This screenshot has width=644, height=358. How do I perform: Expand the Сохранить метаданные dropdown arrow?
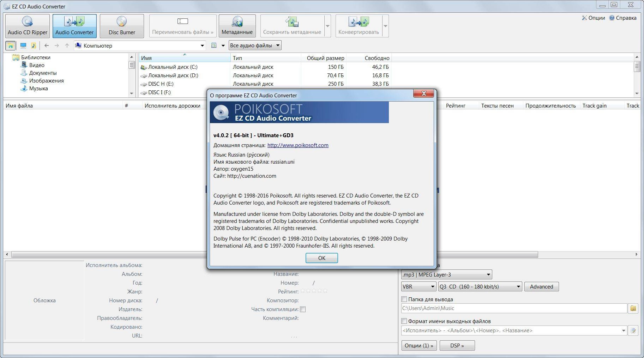tap(327, 26)
